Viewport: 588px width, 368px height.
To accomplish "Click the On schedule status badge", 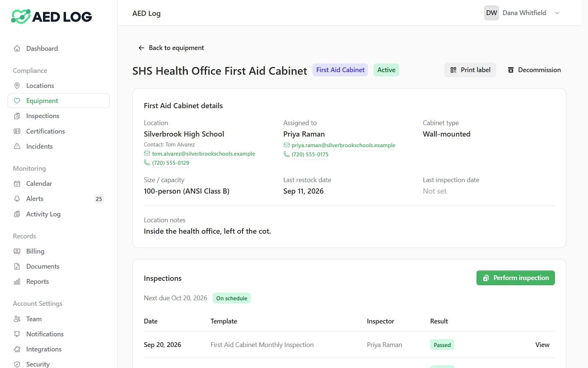I will [232, 298].
